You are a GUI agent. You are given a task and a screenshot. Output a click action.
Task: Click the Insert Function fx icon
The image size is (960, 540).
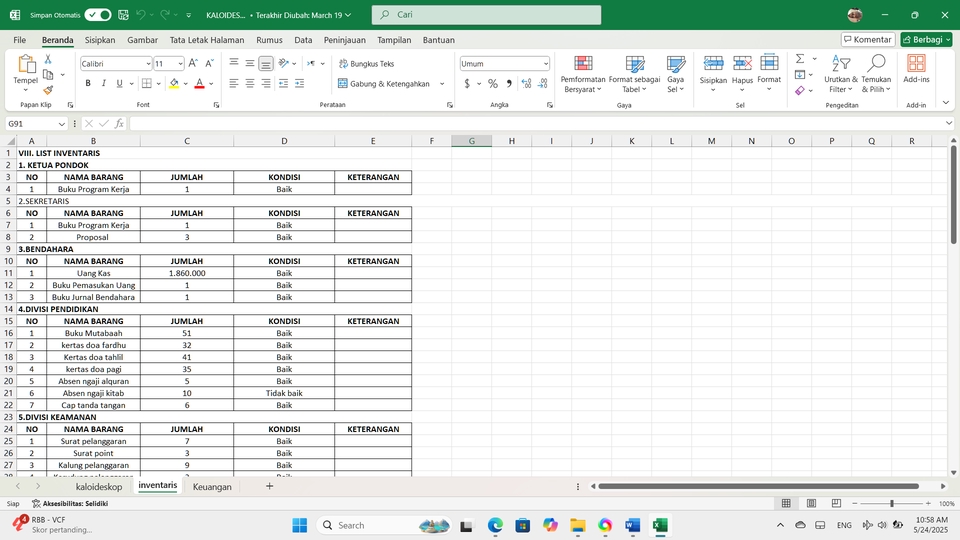pos(119,124)
